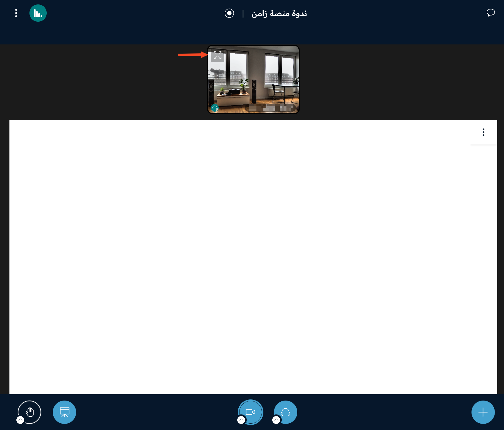This screenshot has width=504, height=430.
Task: Click the recording indicator icon
Action: tap(229, 13)
